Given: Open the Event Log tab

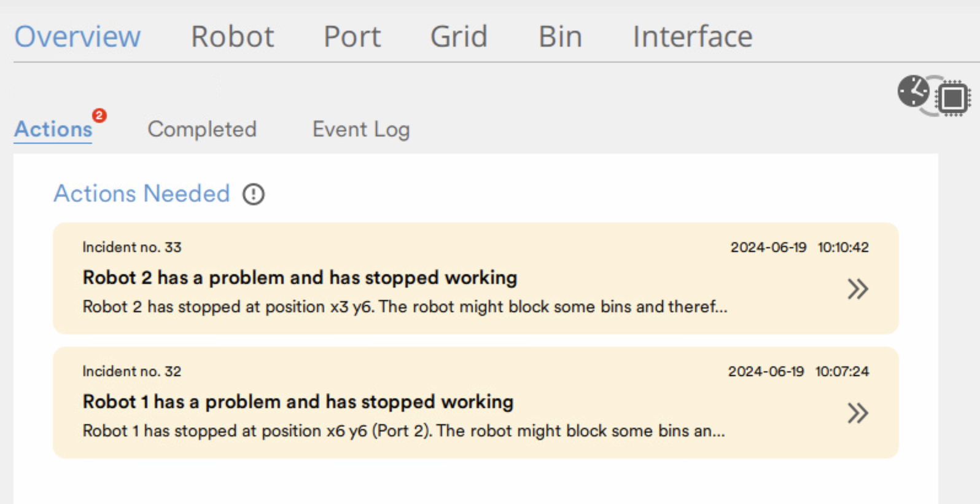Looking at the screenshot, I should [x=361, y=129].
